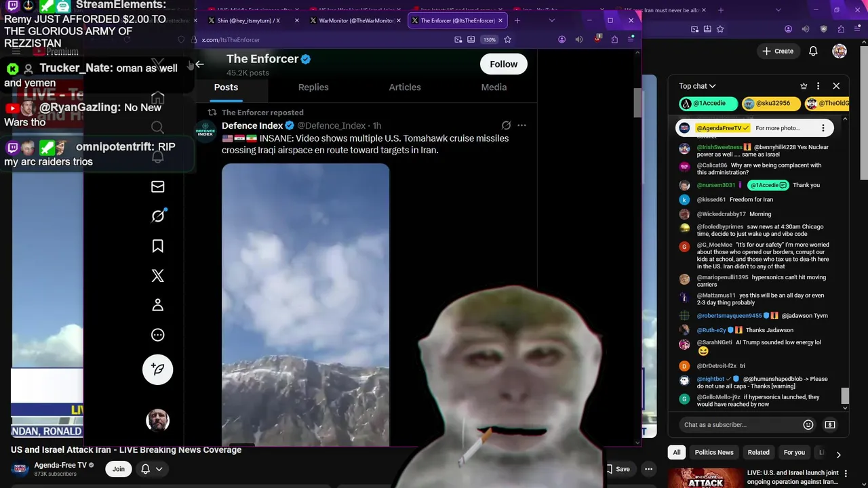Click Agenda-Free TV channel avatar
Screen dimensions: 868x488
pyautogui.click(x=20, y=469)
